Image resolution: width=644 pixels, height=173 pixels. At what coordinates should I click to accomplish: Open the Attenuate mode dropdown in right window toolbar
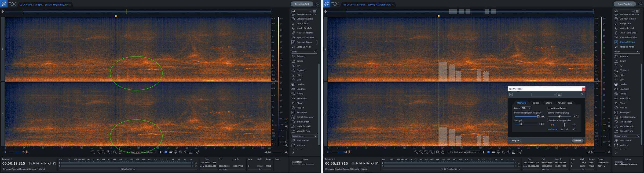click(473, 152)
